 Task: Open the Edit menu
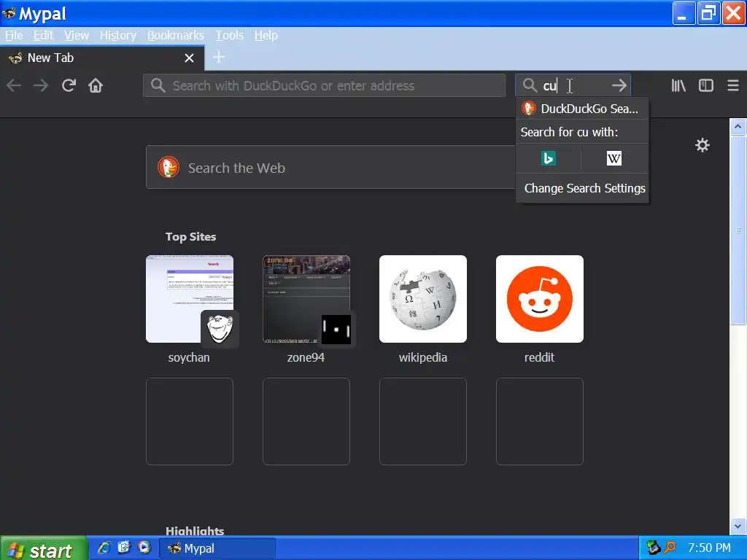(43, 36)
